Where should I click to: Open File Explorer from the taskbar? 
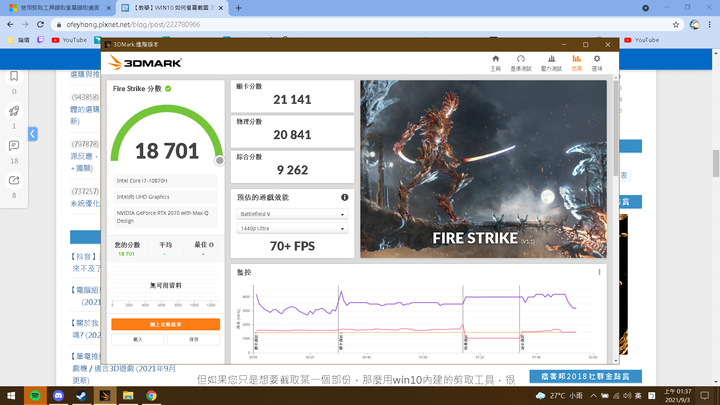pyautogui.click(x=128, y=395)
